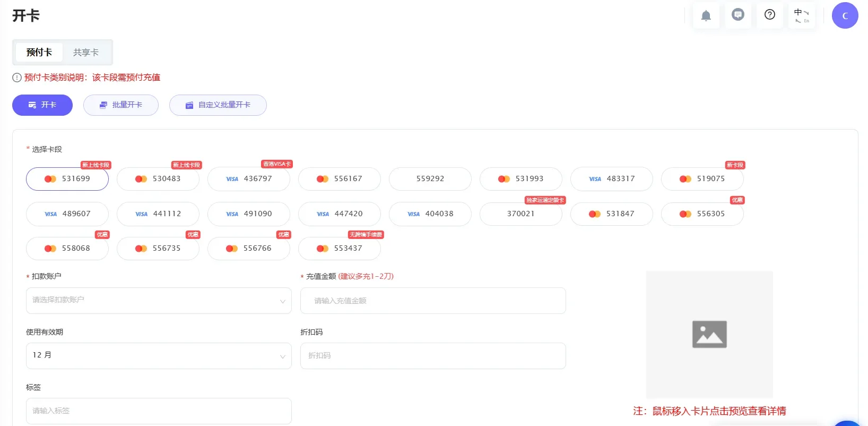Open the chat messages icon
The image size is (868, 426).
[x=738, y=15]
